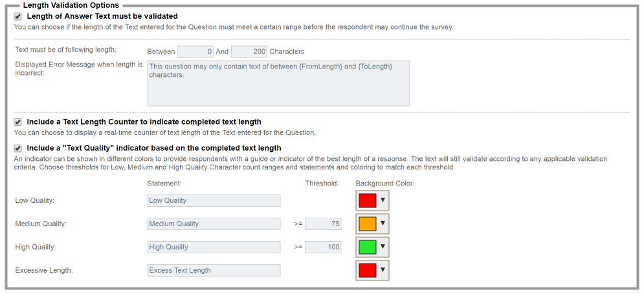Screen dimensions: 644x294
Task: Select the orange Medium Quality color swatch
Action: pyautogui.click(x=367, y=224)
